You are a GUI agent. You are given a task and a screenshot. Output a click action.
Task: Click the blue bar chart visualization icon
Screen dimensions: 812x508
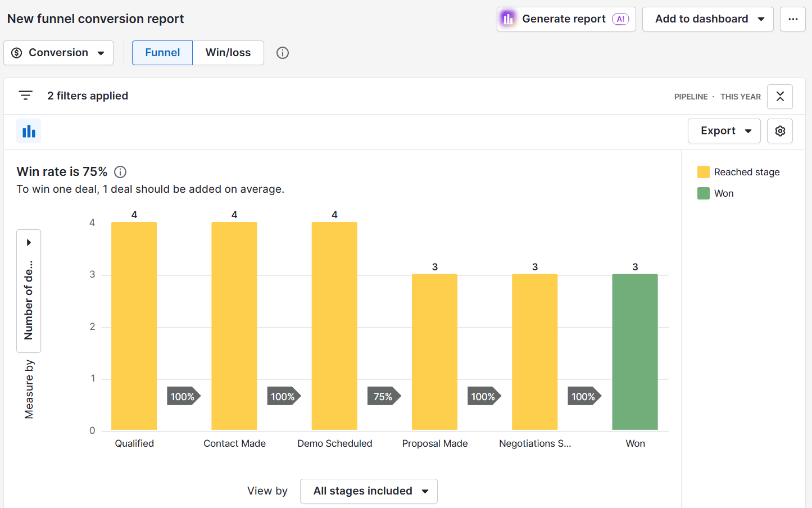[x=28, y=130]
